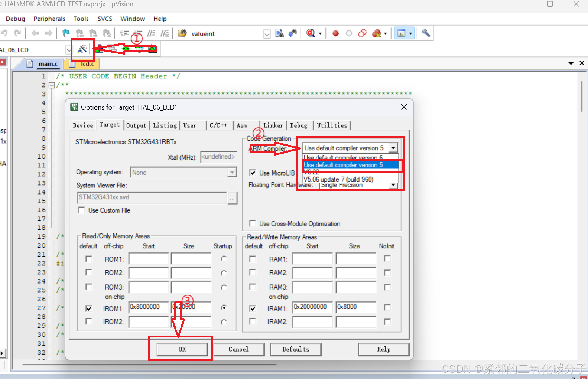Check the ROM1 default checkbox
Viewport: 588px width, 379px height.
pyautogui.click(x=89, y=259)
